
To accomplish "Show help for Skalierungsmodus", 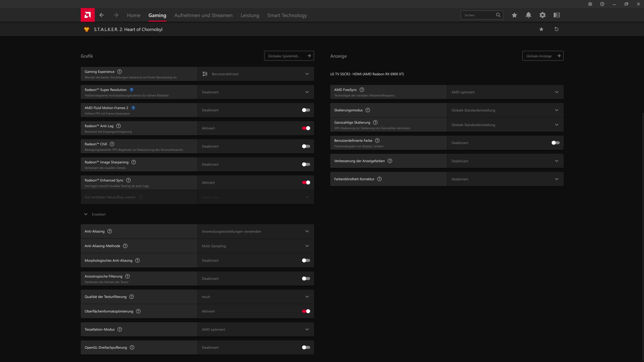I will tap(367, 110).
